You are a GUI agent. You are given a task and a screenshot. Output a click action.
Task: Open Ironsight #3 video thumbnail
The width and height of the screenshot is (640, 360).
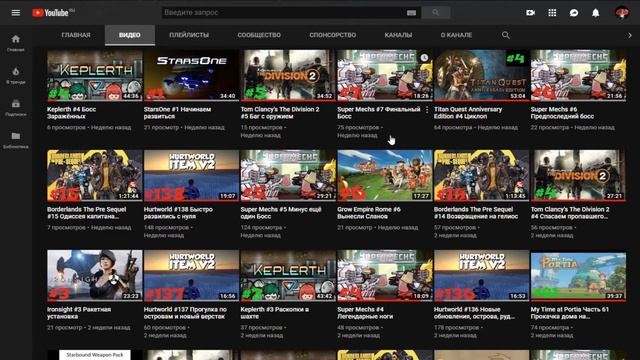pyautogui.click(x=95, y=276)
